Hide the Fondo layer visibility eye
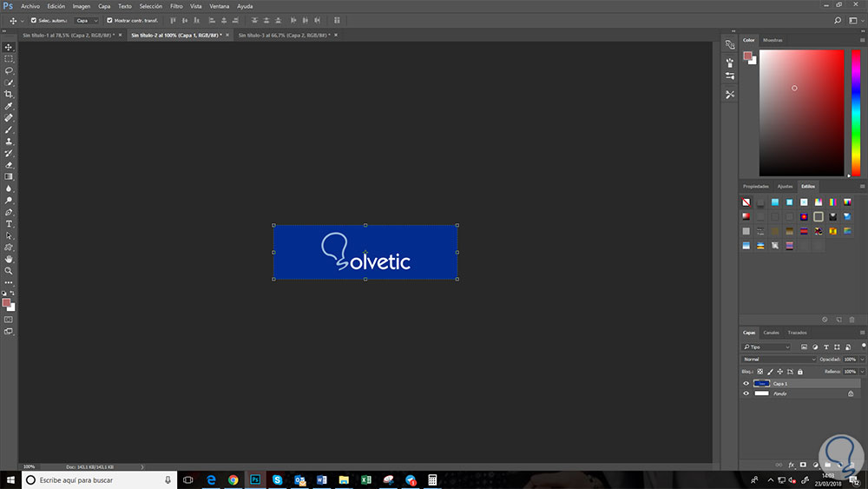The height and width of the screenshot is (489, 868). 746,393
